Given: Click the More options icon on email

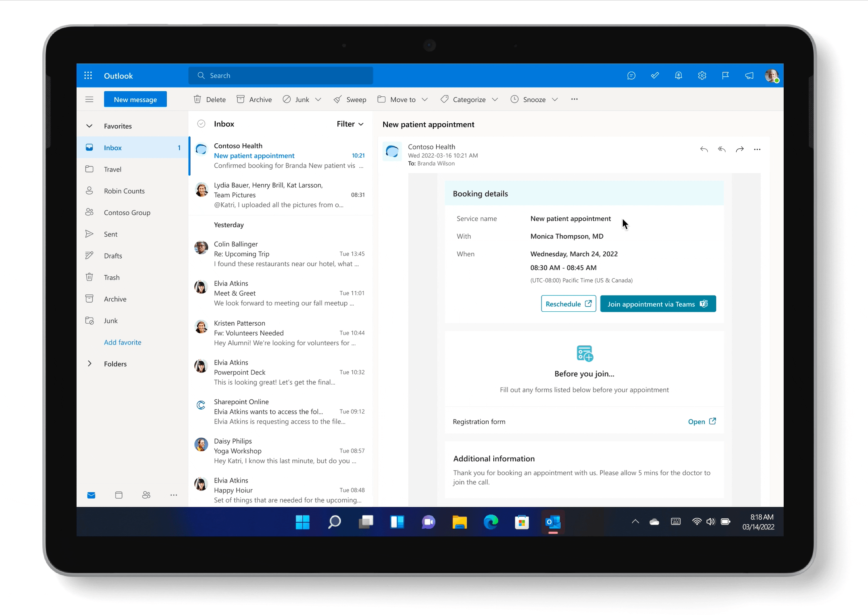Looking at the screenshot, I should pos(757,149).
